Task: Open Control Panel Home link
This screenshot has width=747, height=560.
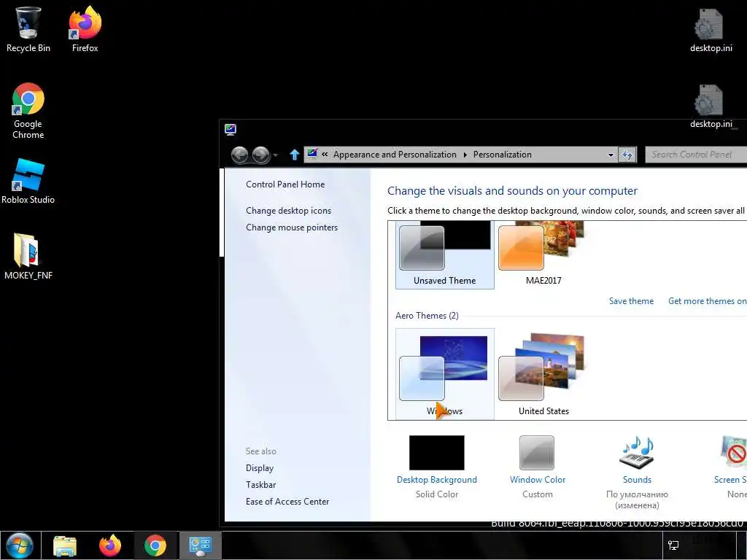Action: pos(285,184)
